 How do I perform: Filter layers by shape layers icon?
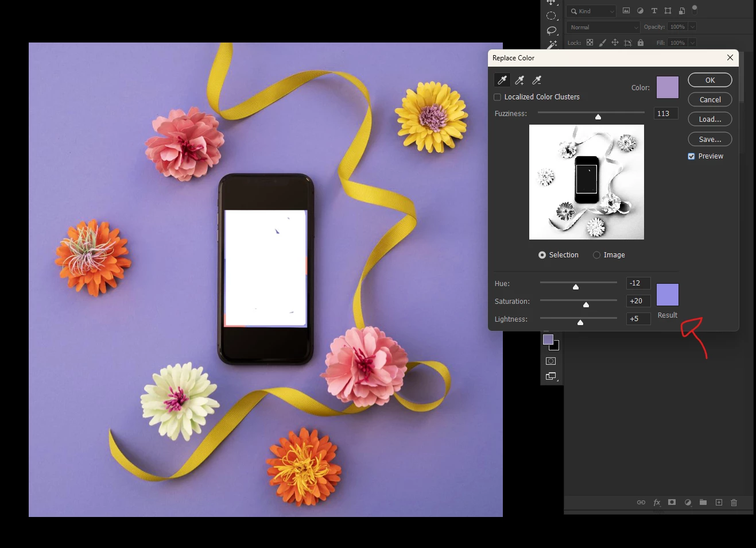668,10
